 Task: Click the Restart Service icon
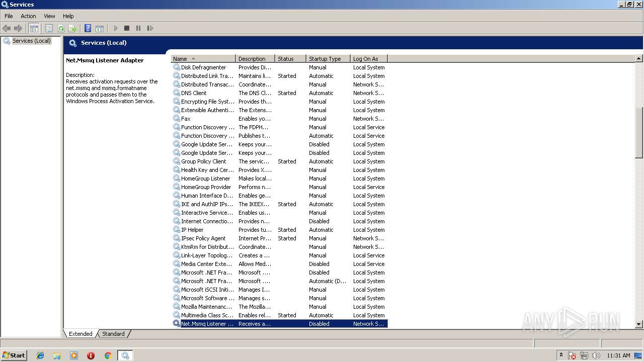tap(150, 28)
